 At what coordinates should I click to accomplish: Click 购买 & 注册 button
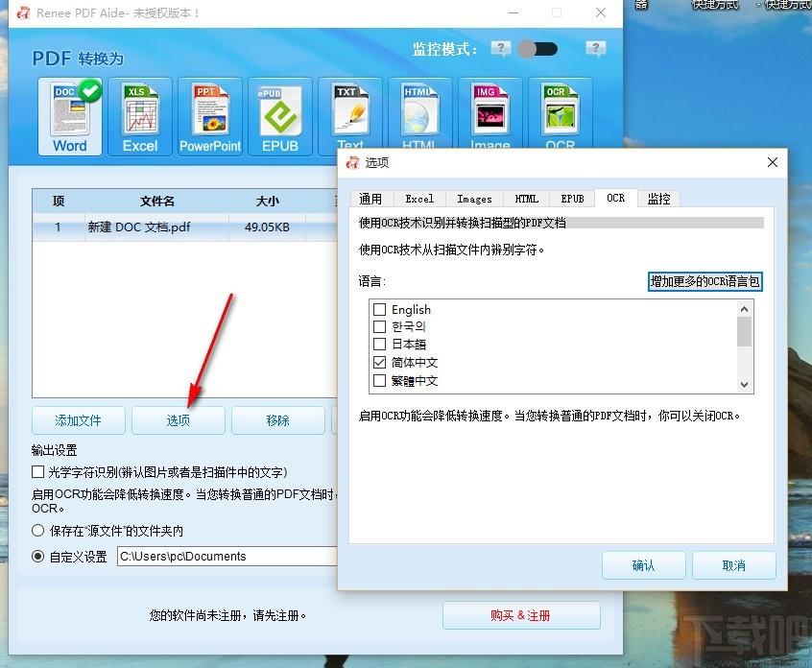tap(521, 615)
